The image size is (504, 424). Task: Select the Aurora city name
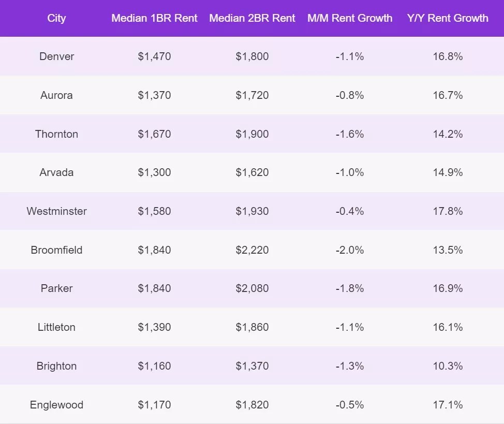tap(56, 95)
